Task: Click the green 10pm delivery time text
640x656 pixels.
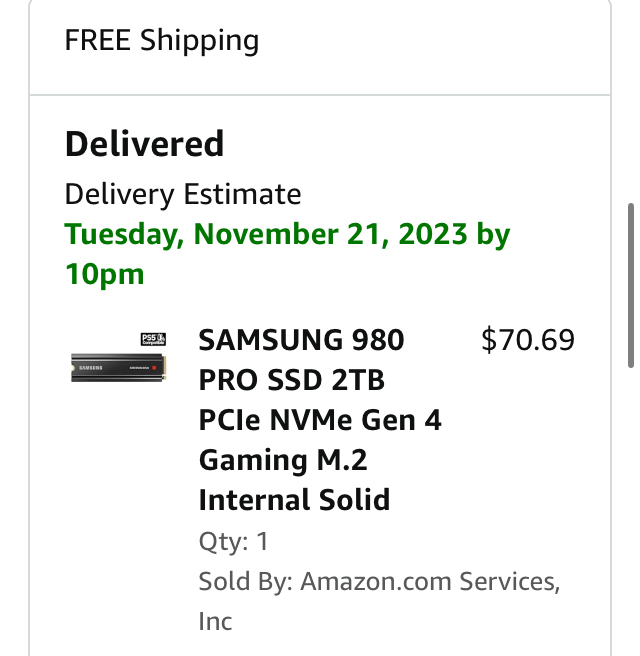Action: click(x=105, y=273)
